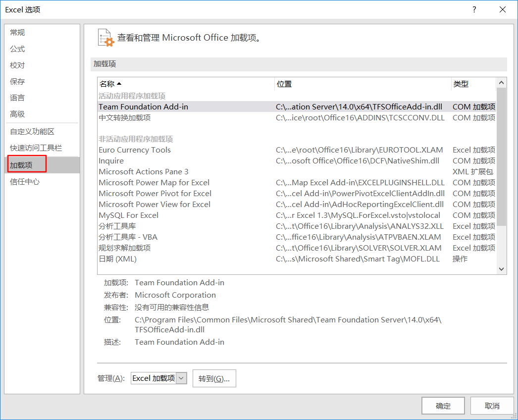
Task: Open the 信任中心 page
Action: (42, 182)
